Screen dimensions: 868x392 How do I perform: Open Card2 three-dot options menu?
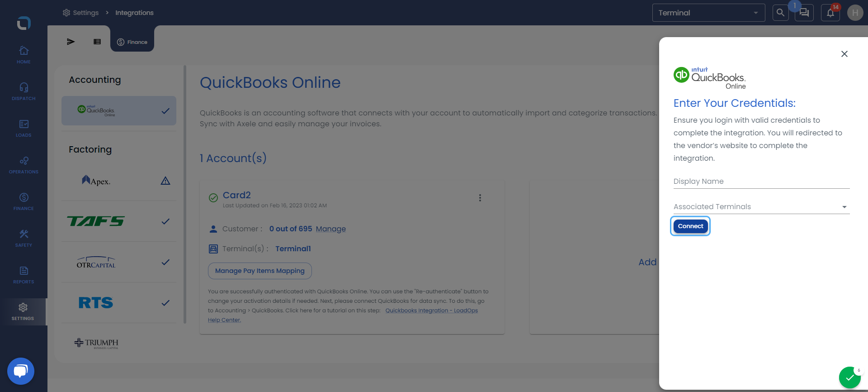[x=480, y=198]
